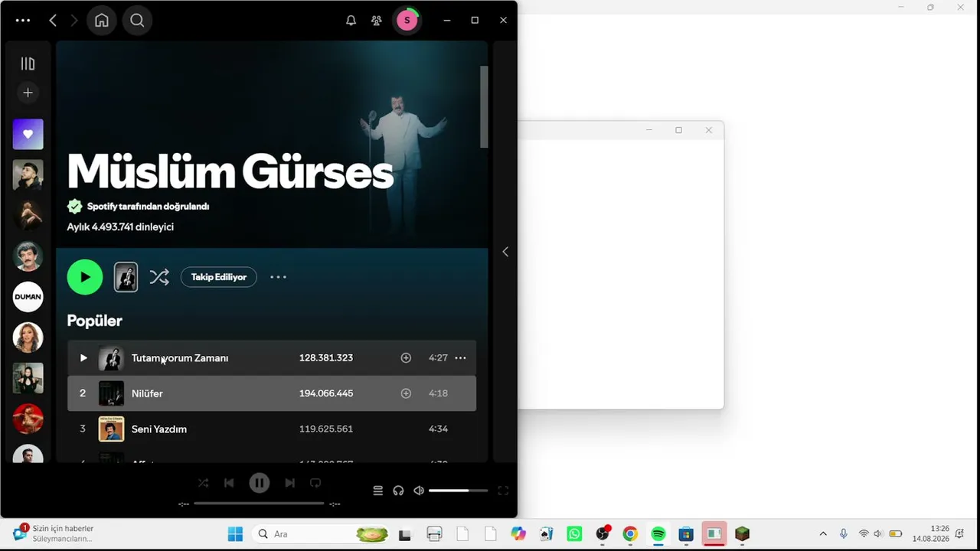Select the Seni Yazdım track title
The height and width of the screenshot is (551, 980).
click(x=159, y=429)
